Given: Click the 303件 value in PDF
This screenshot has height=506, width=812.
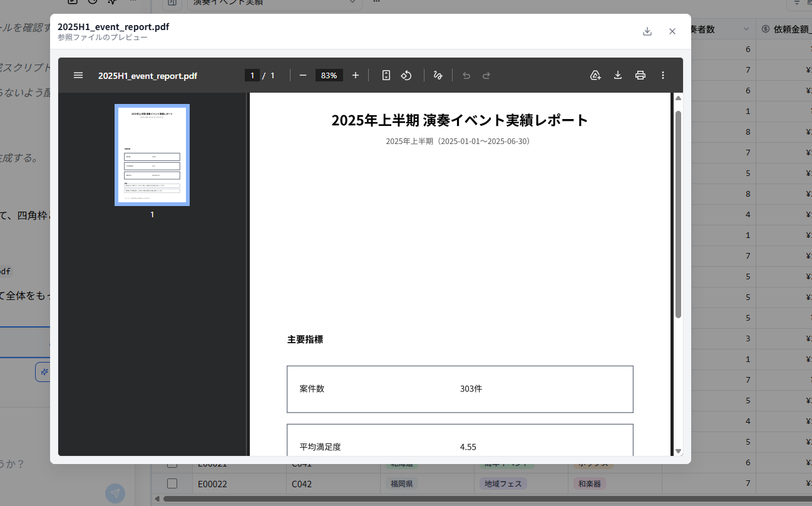Looking at the screenshot, I should 471,389.
